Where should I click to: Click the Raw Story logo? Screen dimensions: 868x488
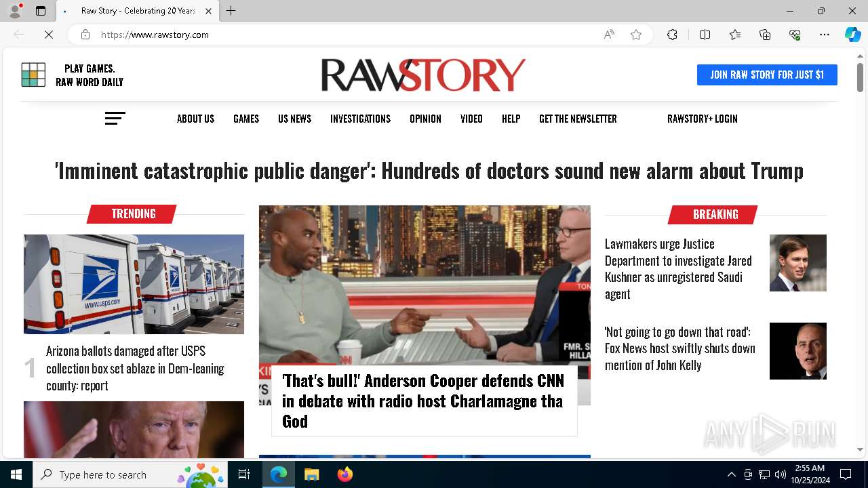click(423, 75)
